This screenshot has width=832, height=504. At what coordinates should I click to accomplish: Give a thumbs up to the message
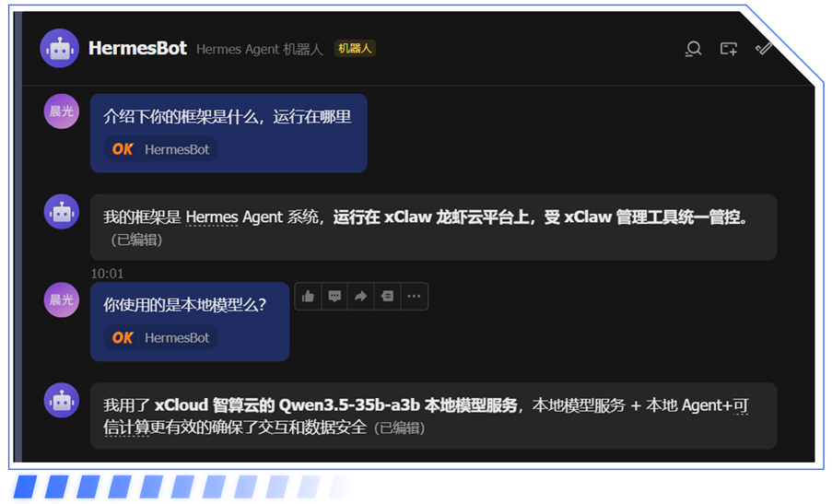pos(309,296)
